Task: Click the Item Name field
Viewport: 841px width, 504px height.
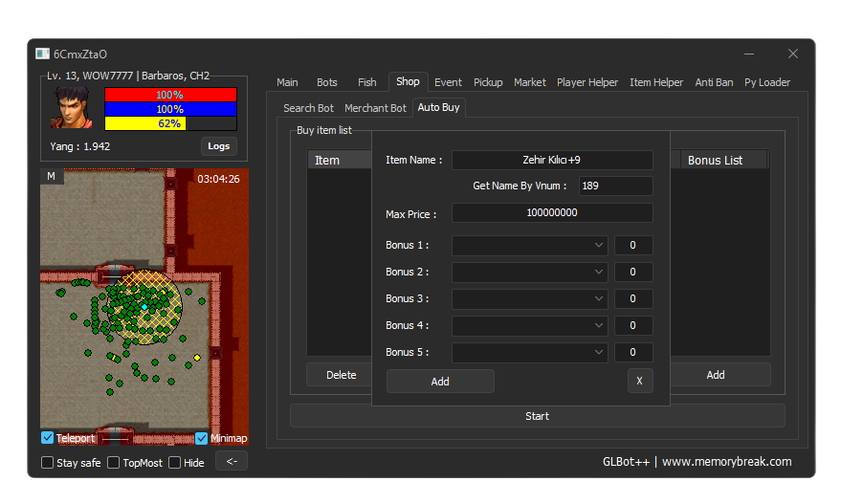Action: 552,160
